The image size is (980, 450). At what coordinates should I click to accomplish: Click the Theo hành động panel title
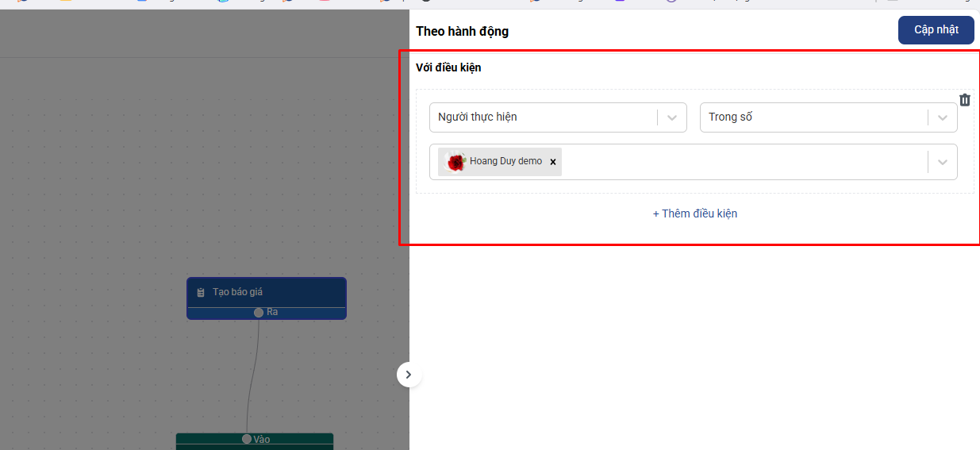462,32
